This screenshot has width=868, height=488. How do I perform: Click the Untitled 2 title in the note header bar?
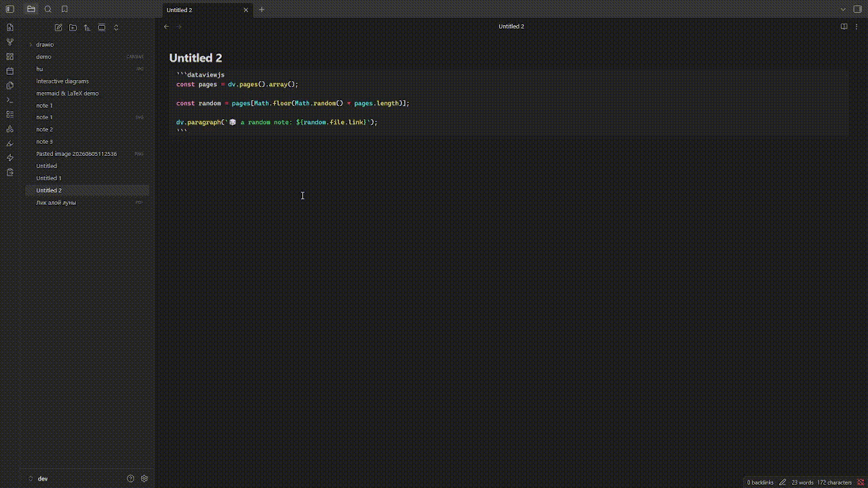511,26
